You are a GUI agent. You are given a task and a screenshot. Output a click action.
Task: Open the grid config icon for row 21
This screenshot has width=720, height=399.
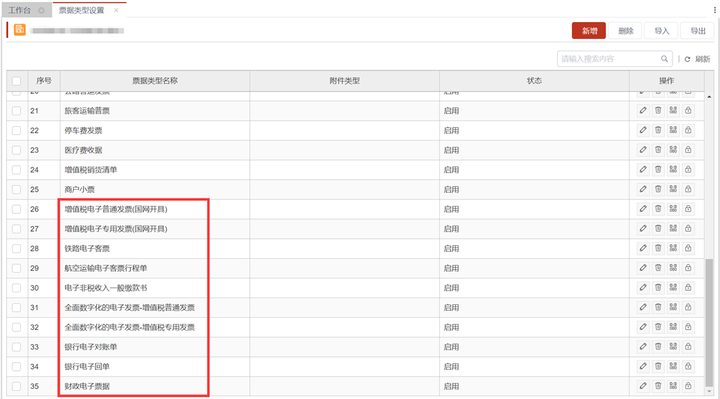click(x=673, y=110)
